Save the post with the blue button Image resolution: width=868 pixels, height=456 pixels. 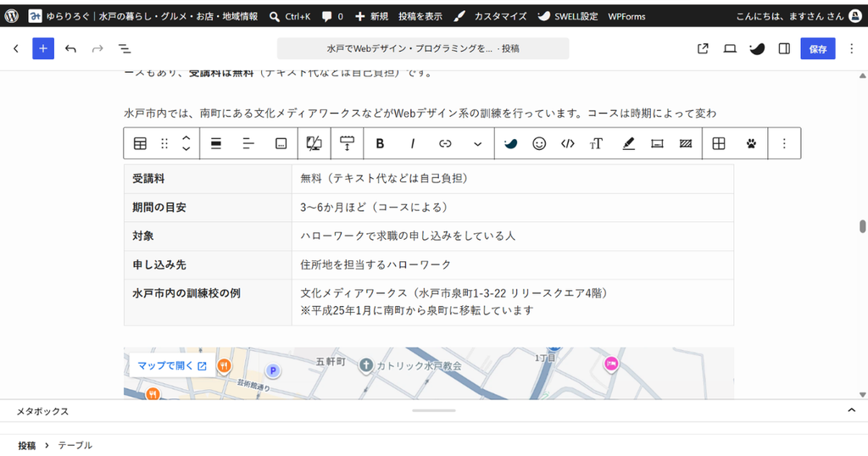click(x=818, y=48)
